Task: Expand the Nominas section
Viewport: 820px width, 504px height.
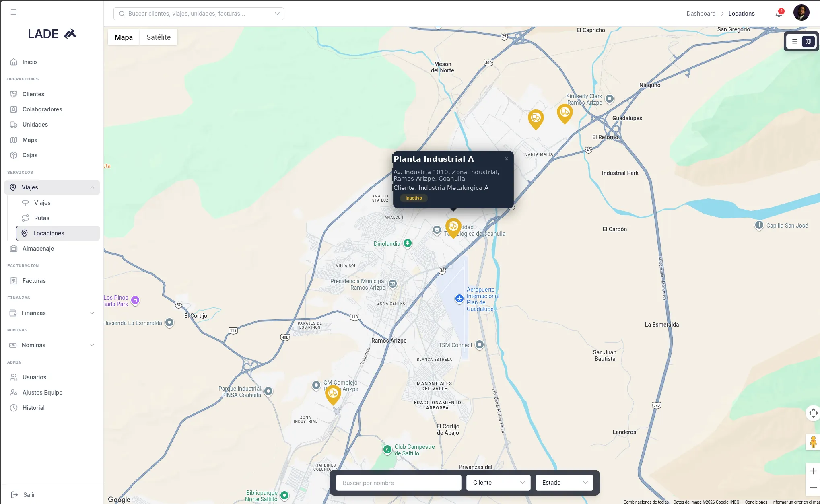Action: tap(52, 345)
